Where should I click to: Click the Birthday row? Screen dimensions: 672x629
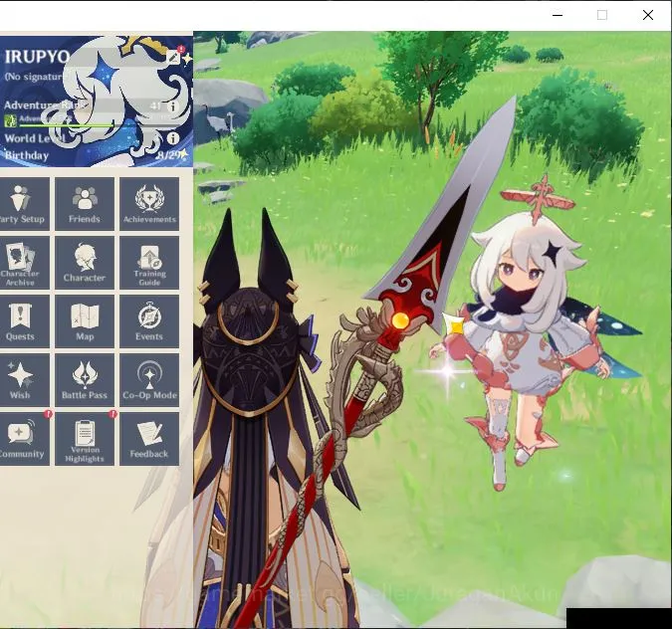(x=96, y=155)
